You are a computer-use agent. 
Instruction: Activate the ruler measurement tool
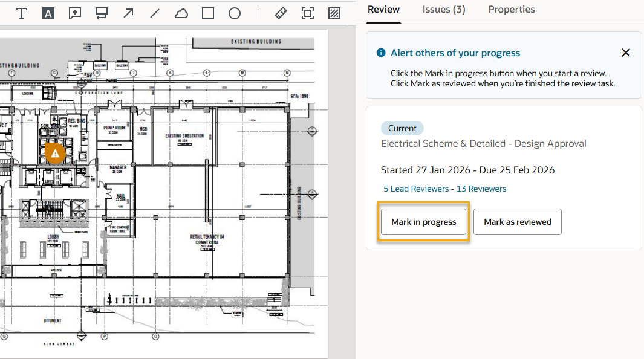tap(281, 13)
